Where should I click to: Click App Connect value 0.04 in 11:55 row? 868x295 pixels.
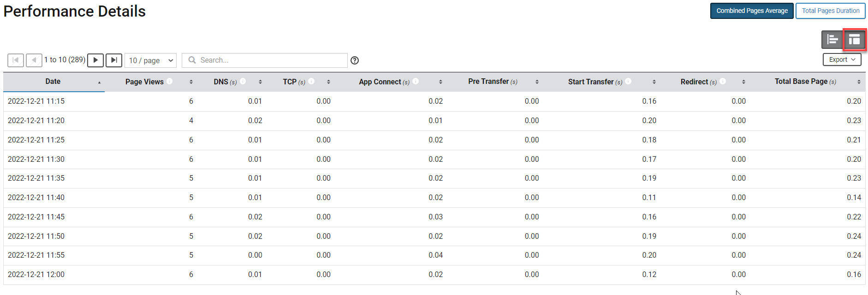pyautogui.click(x=435, y=255)
